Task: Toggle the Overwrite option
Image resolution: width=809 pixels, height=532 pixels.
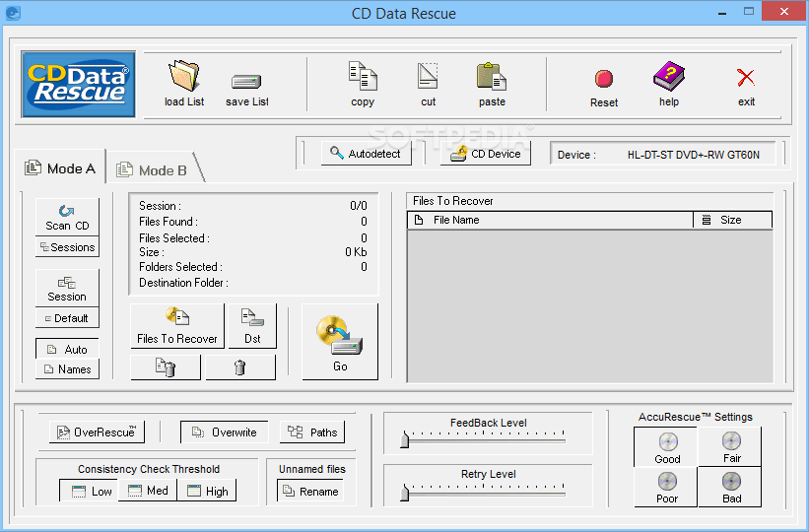Action: pos(225,432)
